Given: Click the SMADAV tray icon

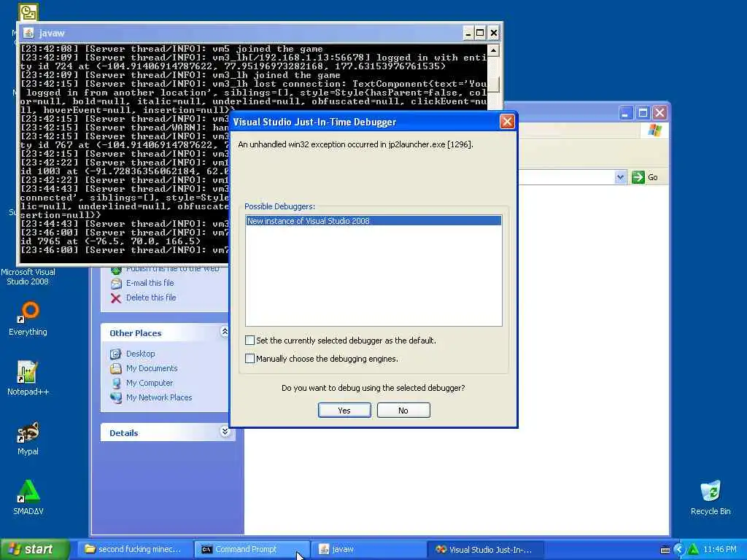Looking at the screenshot, I should tap(693, 550).
